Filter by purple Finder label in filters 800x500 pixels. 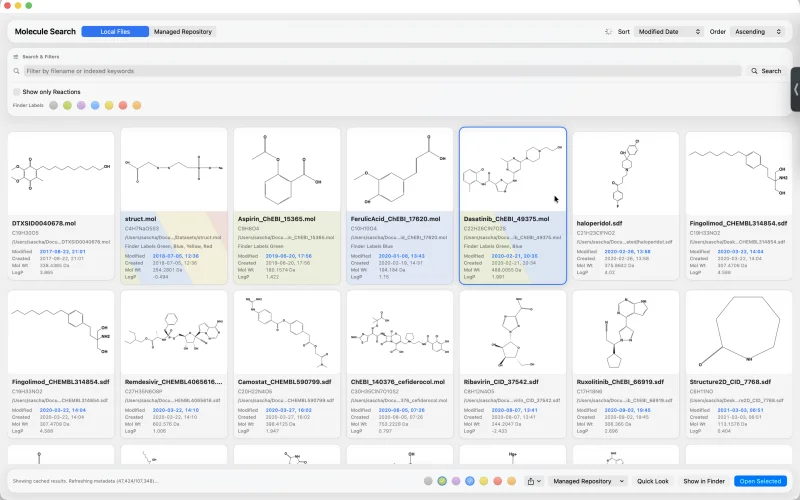point(81,106)
